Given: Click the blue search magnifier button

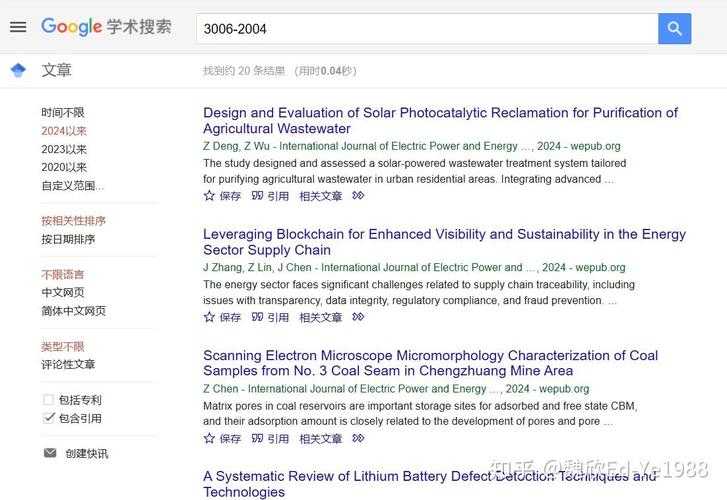Looking at the screenshot, I should (674, 28).
